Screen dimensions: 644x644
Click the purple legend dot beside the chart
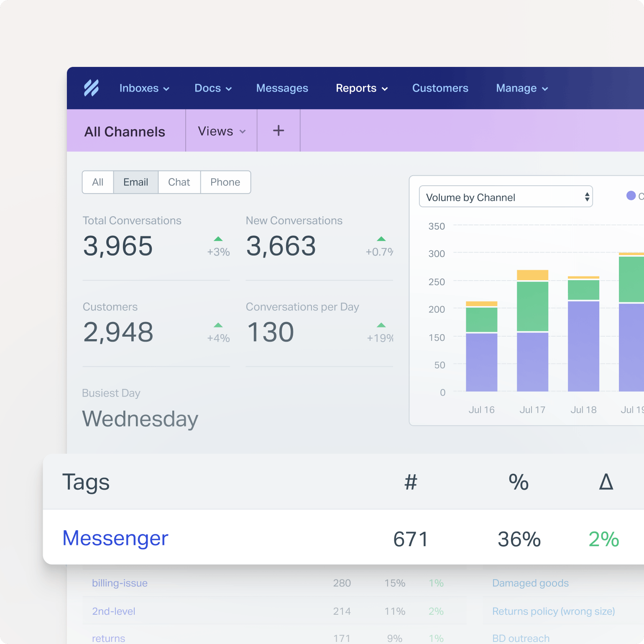pyautogui.click(x=631, y=195)
